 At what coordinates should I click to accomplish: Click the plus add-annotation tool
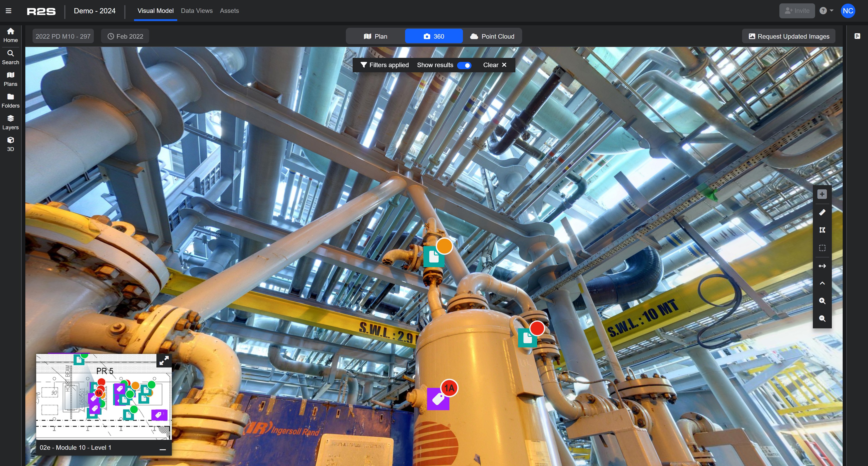coord(822,194)
